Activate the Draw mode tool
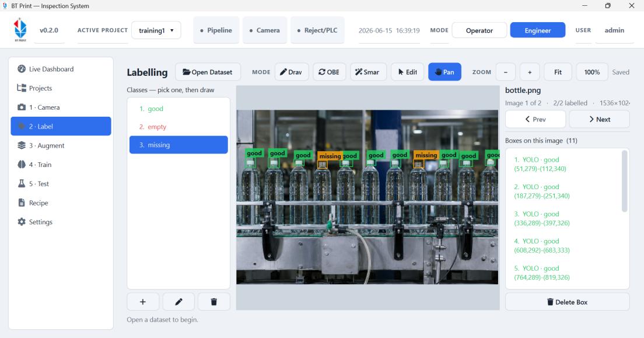Viewport: 644px width, 338px height. point(292,72)
